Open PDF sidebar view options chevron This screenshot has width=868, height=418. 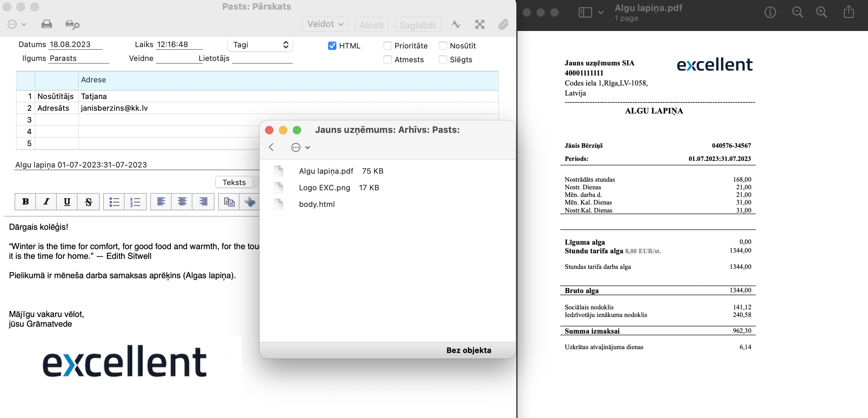click(x=601, y=12)
